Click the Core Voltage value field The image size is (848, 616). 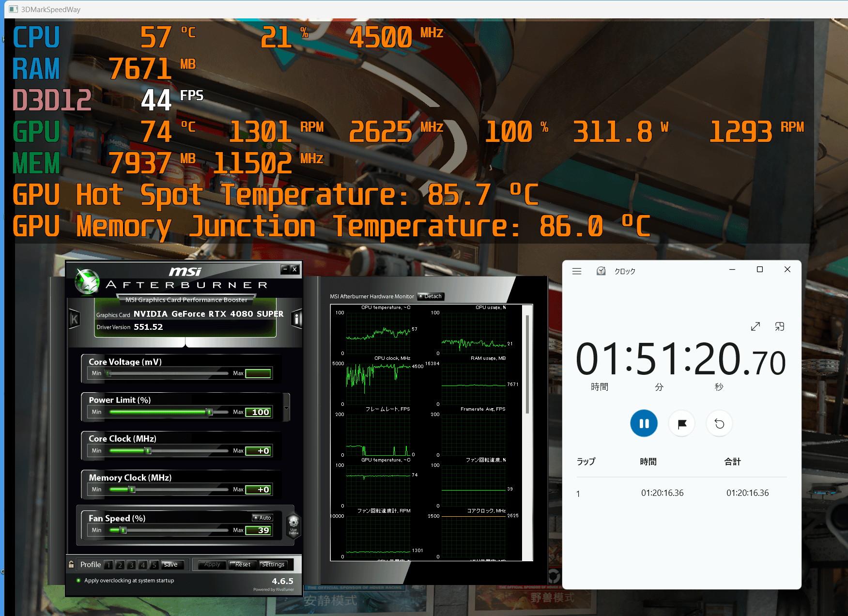(258, 373)
